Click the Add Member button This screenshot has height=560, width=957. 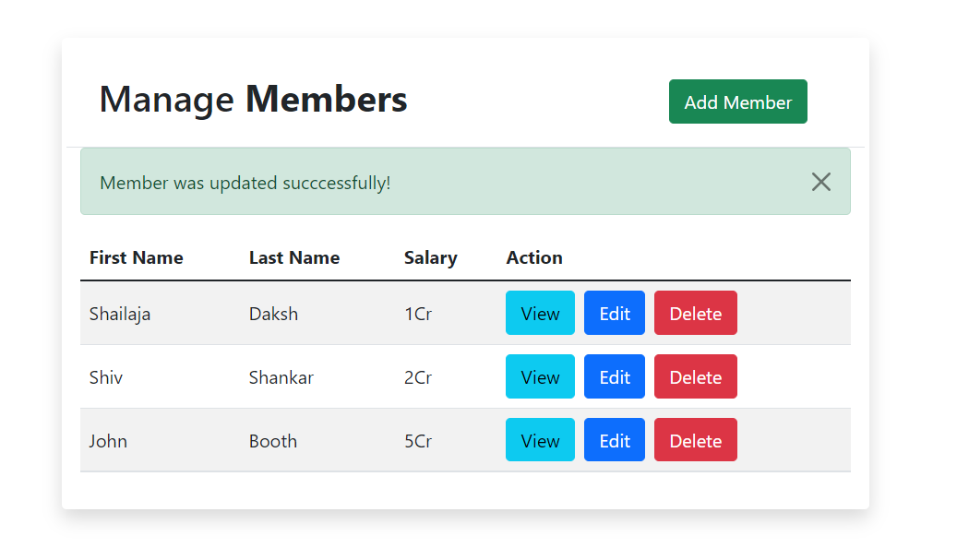[x=737, y=101]
